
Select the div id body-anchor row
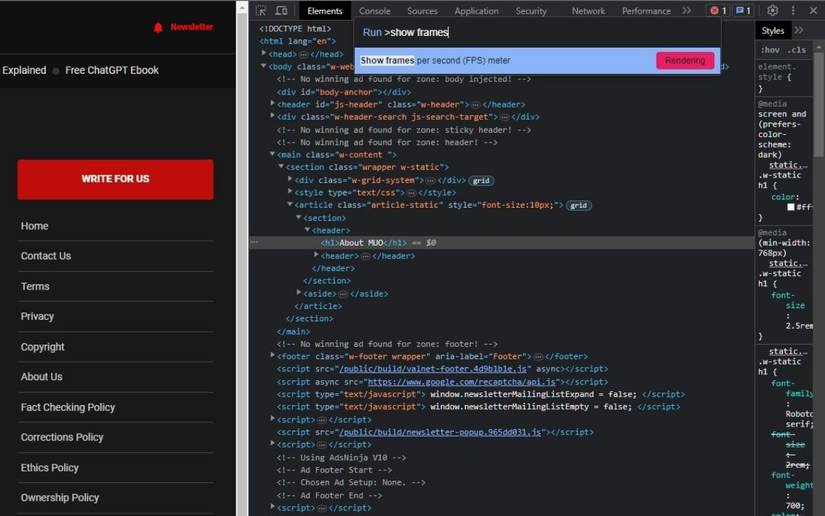(x=345, y=92)
